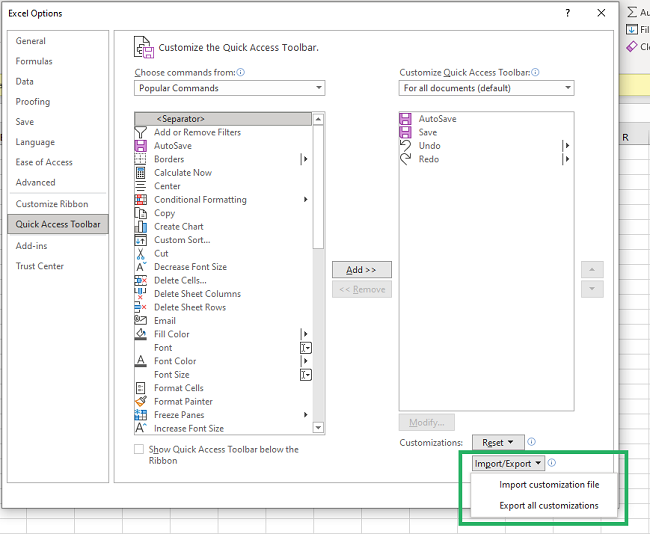Open the Trust Center category
The image size is (650, 534).
pyautogui.click(x=40, y=266)
